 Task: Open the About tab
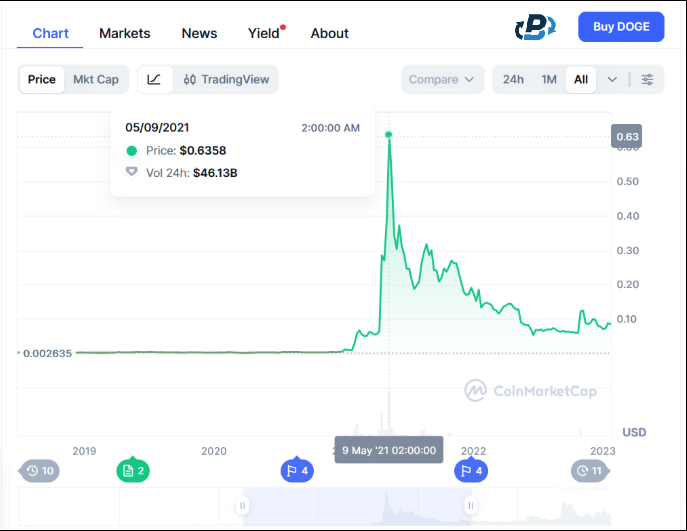pos(329,33)
